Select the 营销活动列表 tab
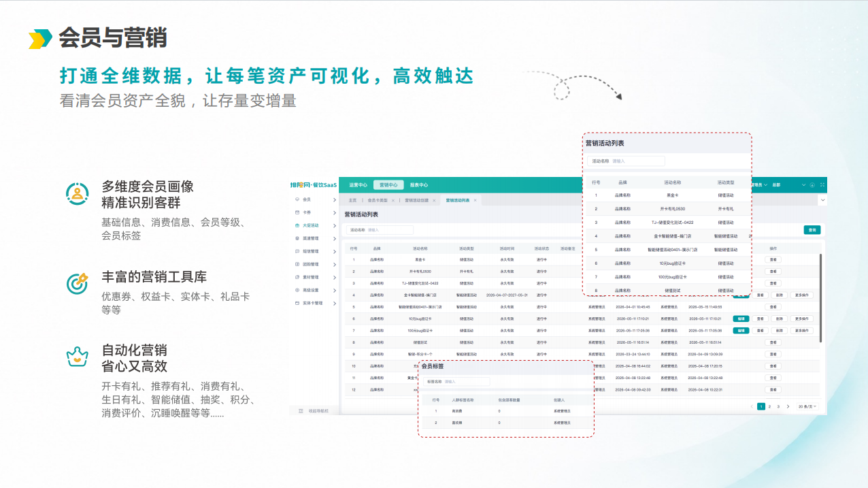868x488 pixels. click(458, 201)
